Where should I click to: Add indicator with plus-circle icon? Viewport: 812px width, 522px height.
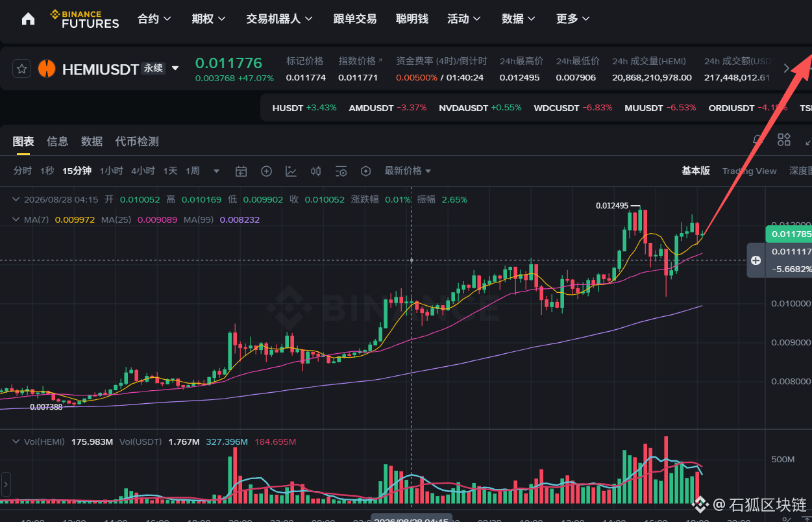(266, 171)
